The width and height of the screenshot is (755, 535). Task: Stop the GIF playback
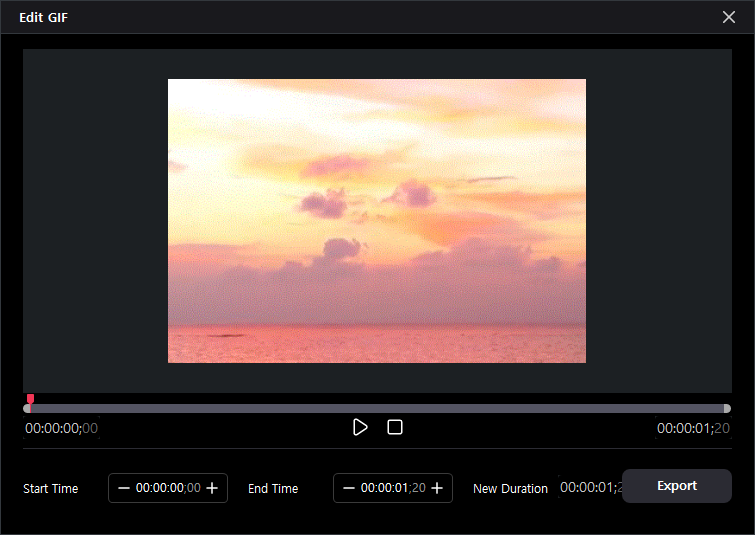pos(395,427)
